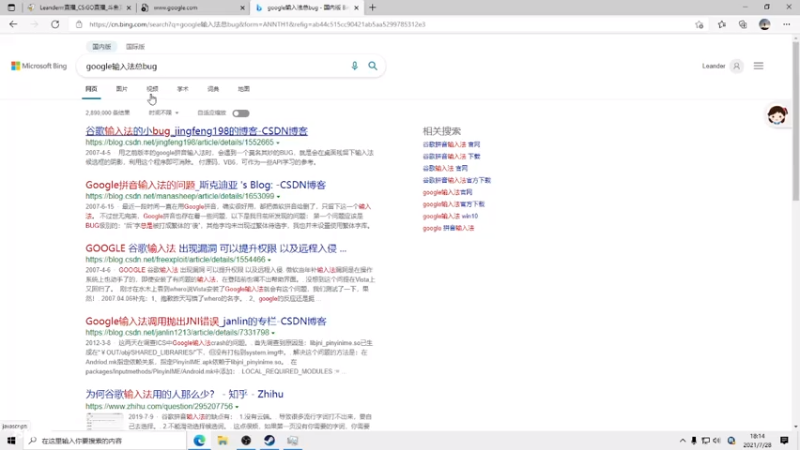The image size is (800, 450).
Task: Select the 国内版 search scope
Action: point(102,46)
